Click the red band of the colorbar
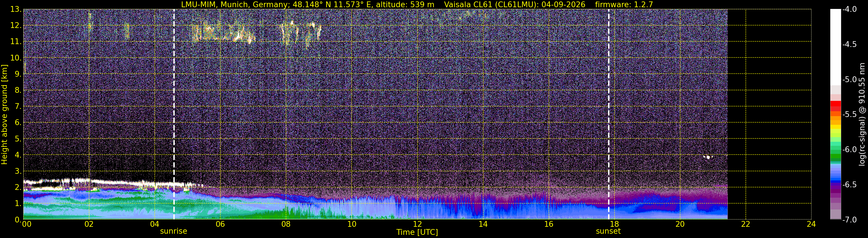This screenshot has width=868, height=238. pos(836,106)
